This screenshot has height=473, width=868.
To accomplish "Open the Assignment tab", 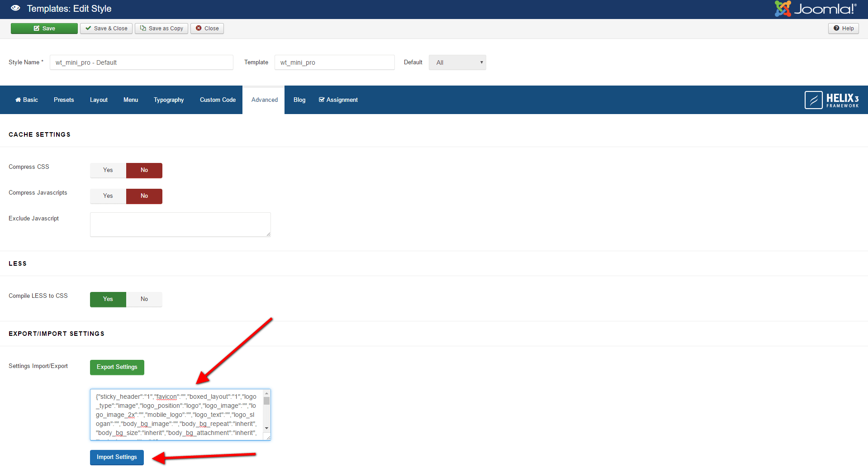I will click(338, 100).
